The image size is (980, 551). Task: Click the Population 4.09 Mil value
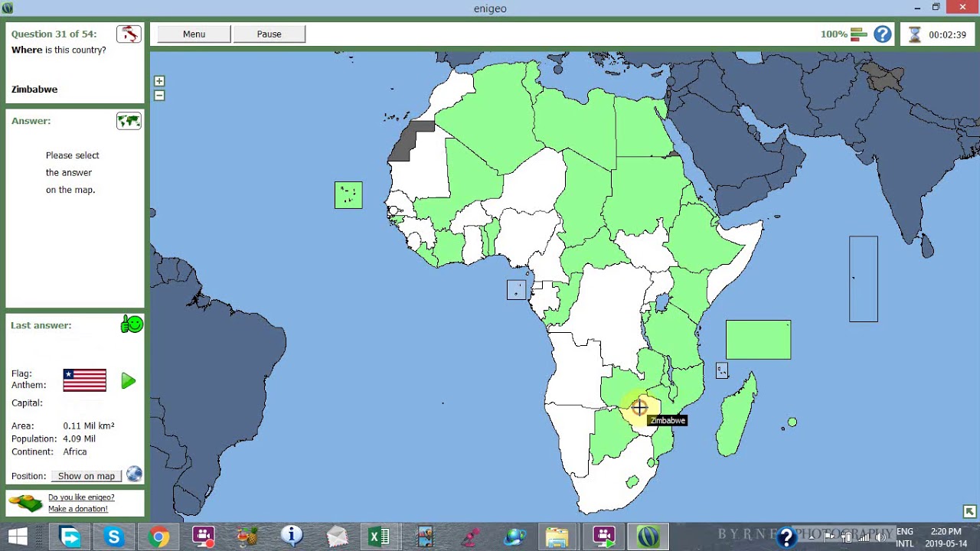point(80,439)
